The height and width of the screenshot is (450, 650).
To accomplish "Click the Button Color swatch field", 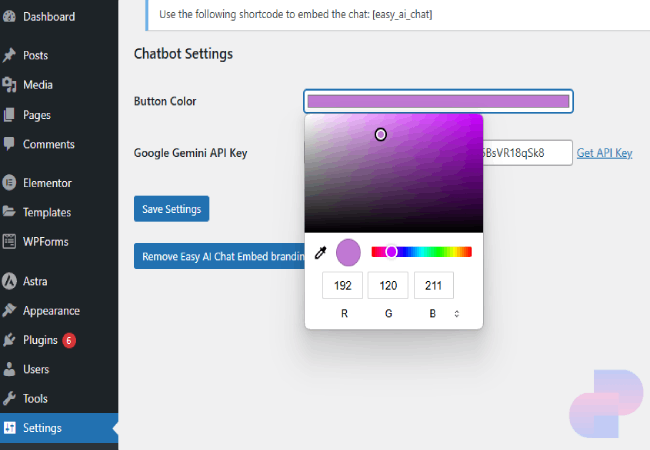I will coord(438,101).
